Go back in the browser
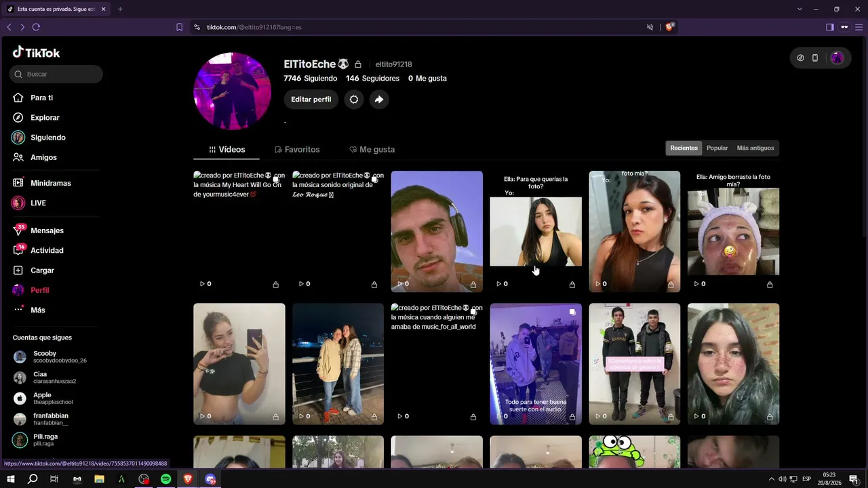The height and width of the screenshot is (488, 868). point(9,27)
